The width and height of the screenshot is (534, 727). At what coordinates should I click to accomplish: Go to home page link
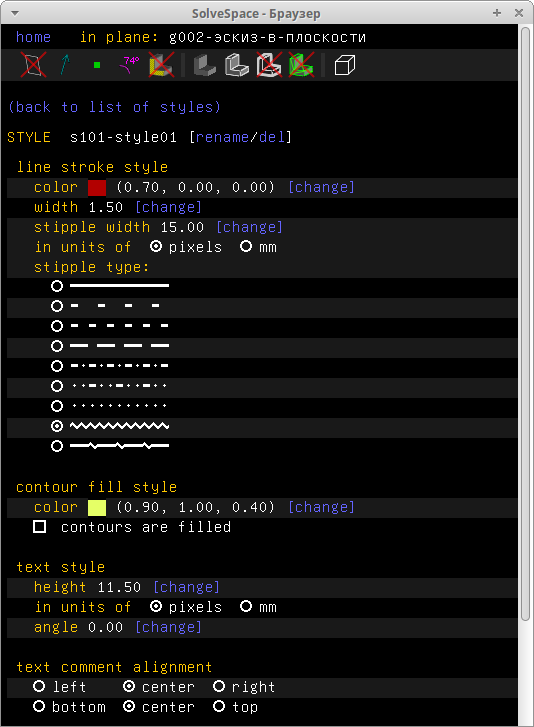tap(33, 37)
